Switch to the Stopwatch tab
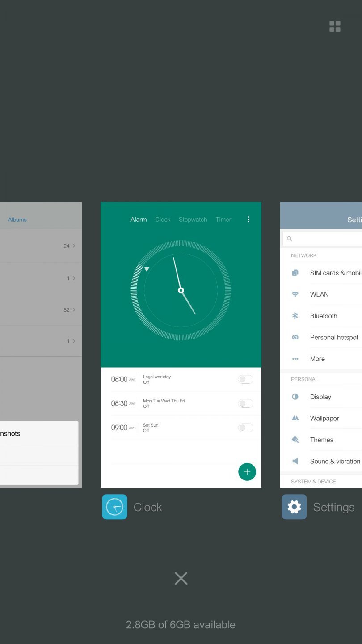 point(193,220)
